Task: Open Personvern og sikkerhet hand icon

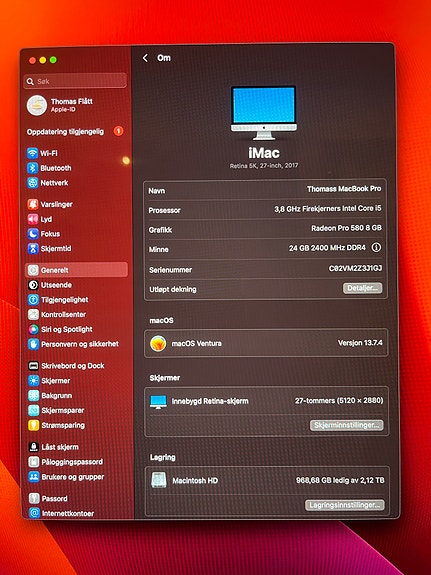Action: pyautogui.click(x=33, y=344)
